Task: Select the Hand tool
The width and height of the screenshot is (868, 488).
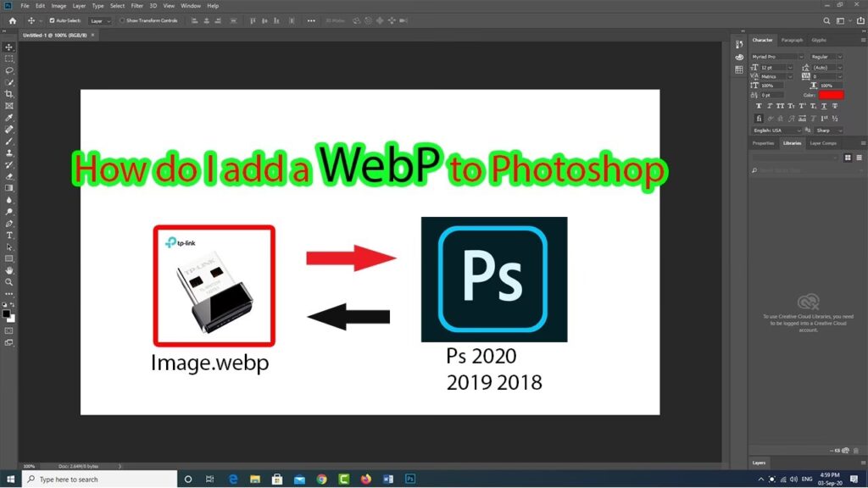Action: [x=9, y=269]
